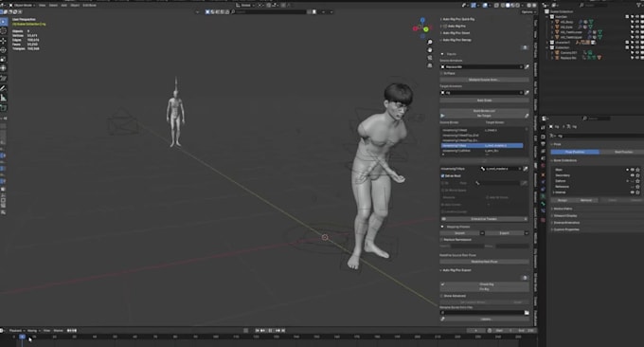This screenshot has height=347, width=644.
Task: Toggle Secondary bone collection visibility eye
Action: tap(633, 175)
